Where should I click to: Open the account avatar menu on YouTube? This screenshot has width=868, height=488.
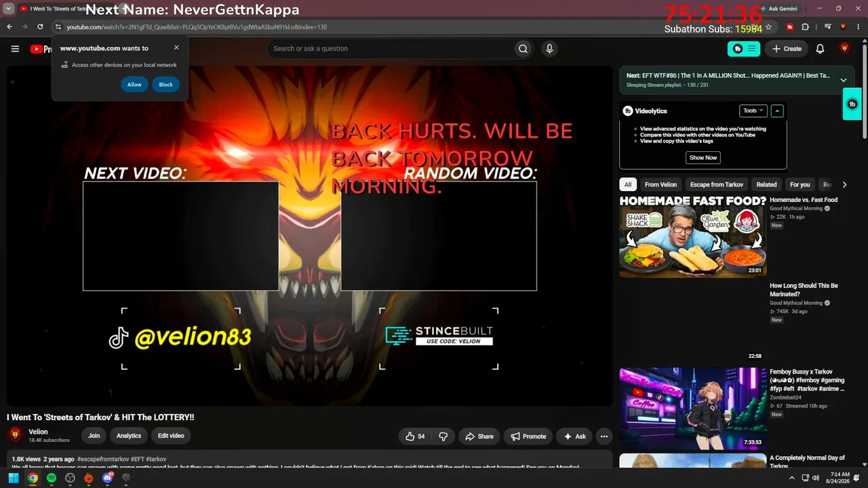(x=844, y=49)
